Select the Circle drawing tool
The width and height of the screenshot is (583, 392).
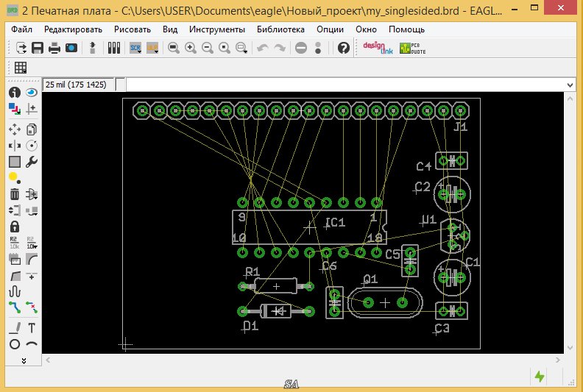pos(14,343)
